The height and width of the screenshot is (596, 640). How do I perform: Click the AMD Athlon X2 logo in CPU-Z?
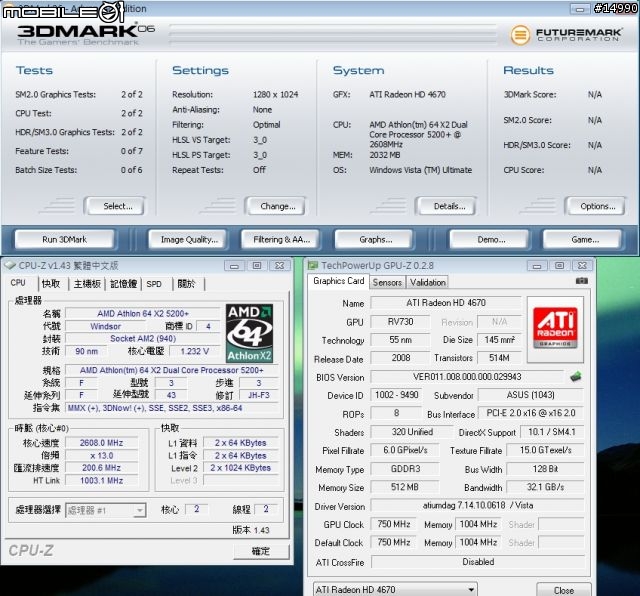(x=249, y=333)
